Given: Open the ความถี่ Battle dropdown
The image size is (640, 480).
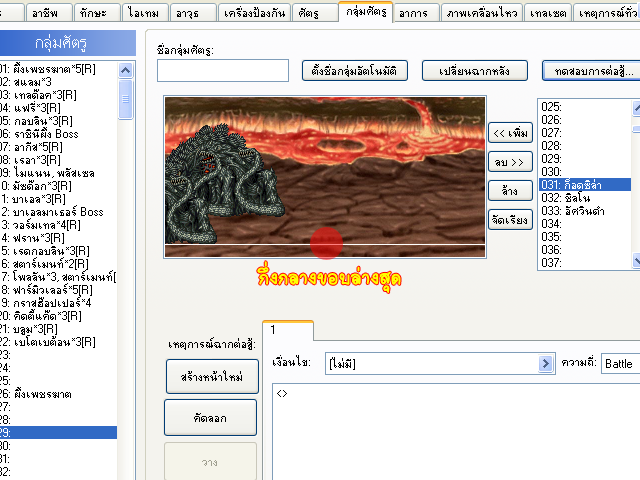Looking at the screenshot, I should pyautogui.click(x=620, y=364).
